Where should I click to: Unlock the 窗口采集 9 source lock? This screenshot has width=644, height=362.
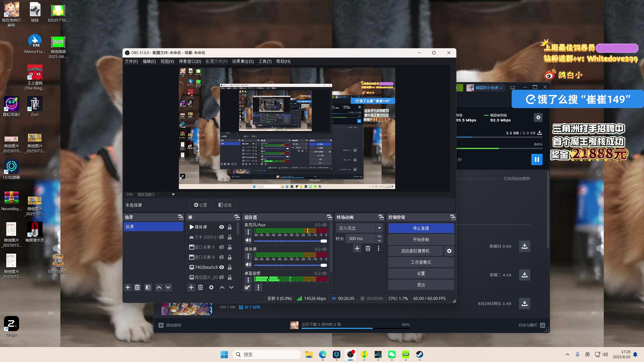(x=230, y=247)
